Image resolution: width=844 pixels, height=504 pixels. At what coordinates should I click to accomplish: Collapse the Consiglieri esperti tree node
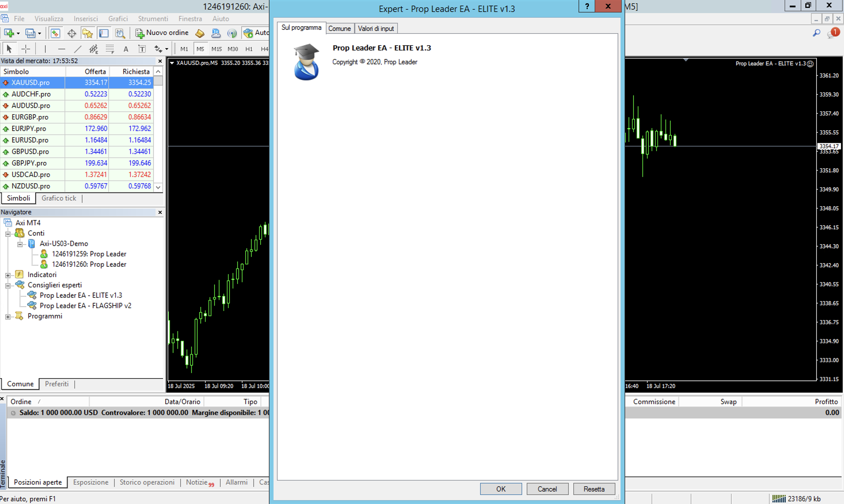pyautogui.click(x=8, y=286)
